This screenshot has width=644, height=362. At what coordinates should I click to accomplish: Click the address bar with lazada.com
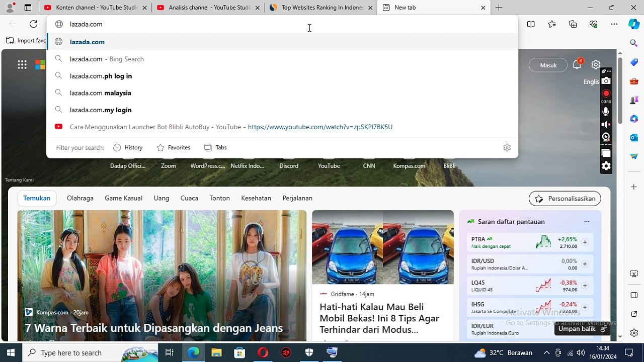pyautogui.click(x=282, y=24)
